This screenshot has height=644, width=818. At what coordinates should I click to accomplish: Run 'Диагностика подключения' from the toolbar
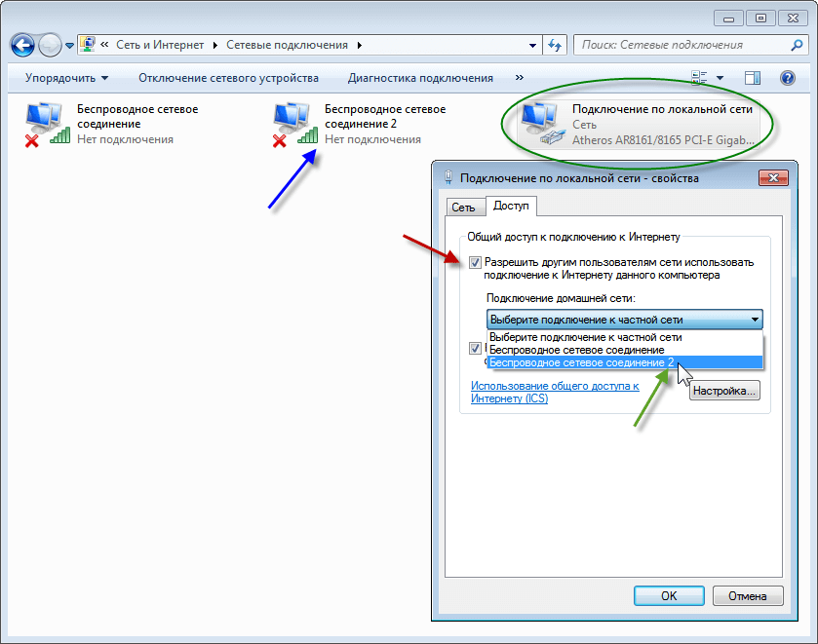click(x=420, y=78)
